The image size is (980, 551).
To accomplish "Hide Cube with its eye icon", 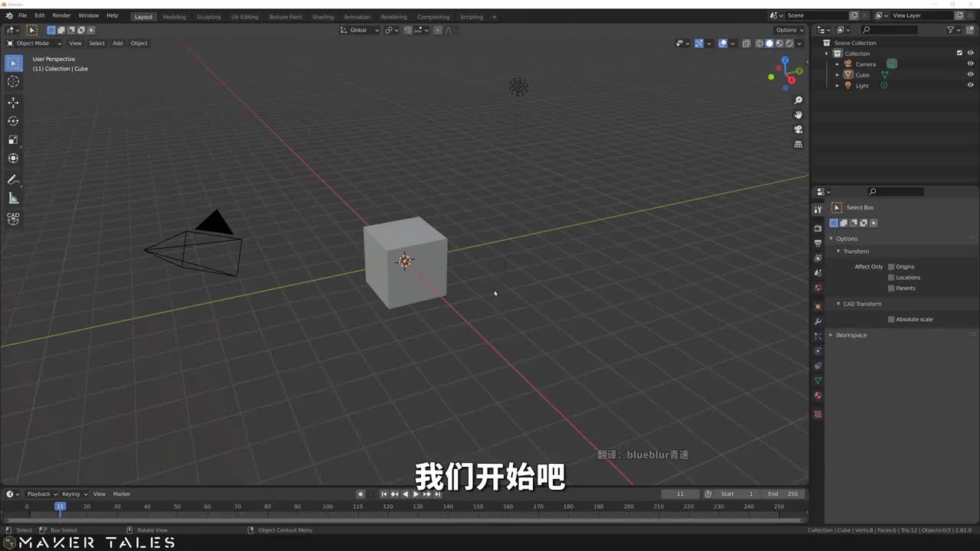I will pyautogui.click(x=970, y=75).
